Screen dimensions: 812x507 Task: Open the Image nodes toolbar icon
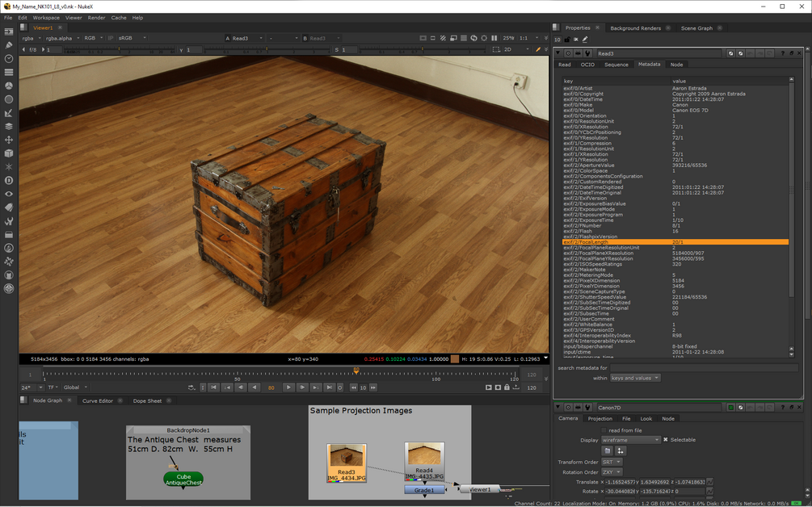pyautogui.click(x=9, y=31)
